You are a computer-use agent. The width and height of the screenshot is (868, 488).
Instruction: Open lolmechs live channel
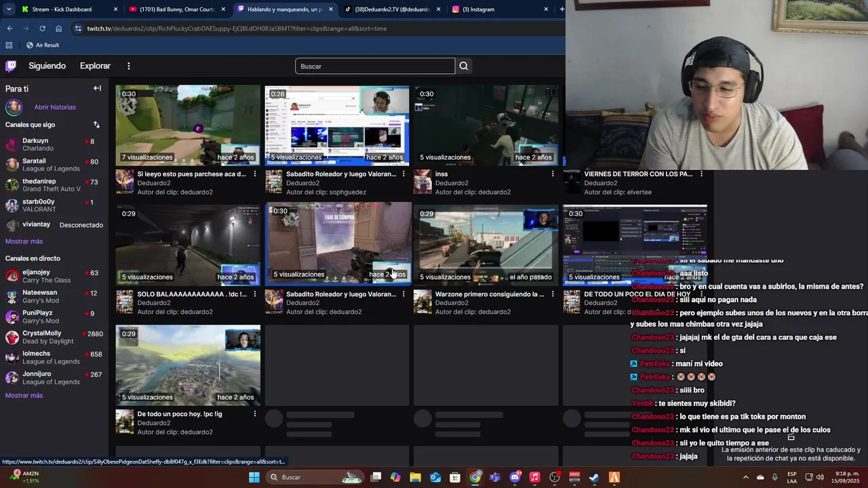tap(54, 357)
